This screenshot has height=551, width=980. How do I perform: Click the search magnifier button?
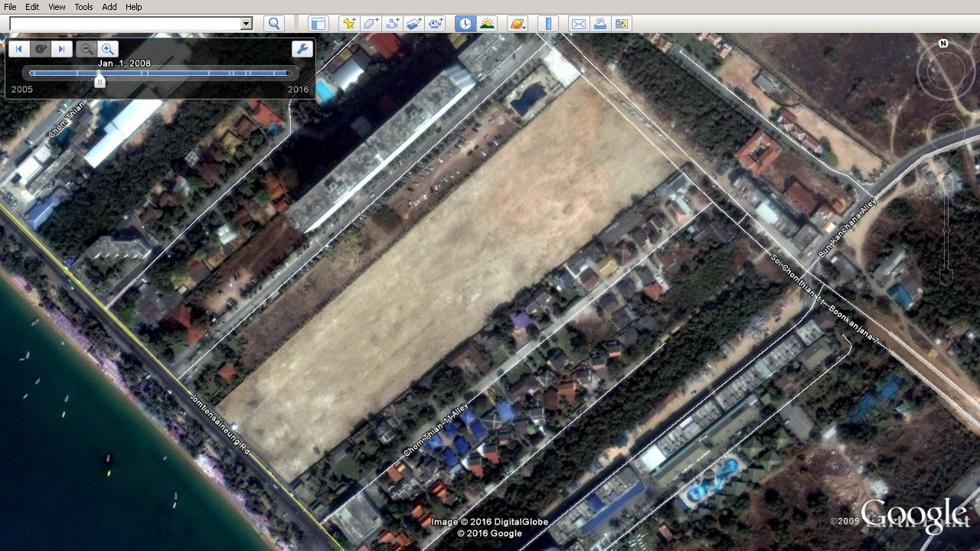pos(274,24)
